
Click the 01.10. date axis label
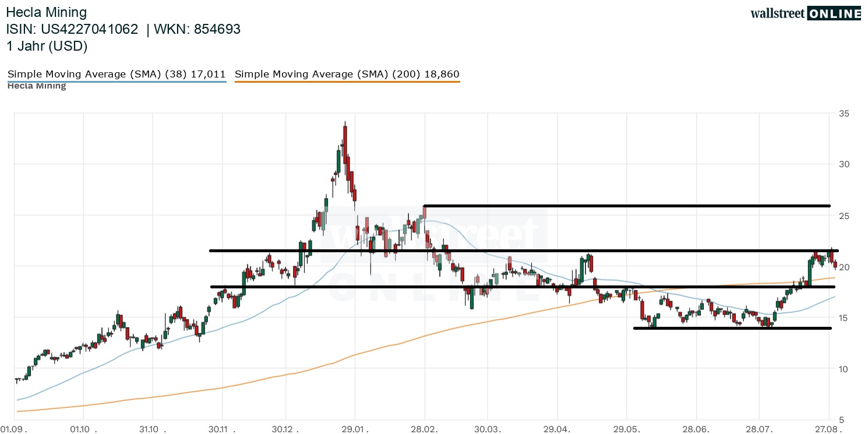(x=83, y=428)
